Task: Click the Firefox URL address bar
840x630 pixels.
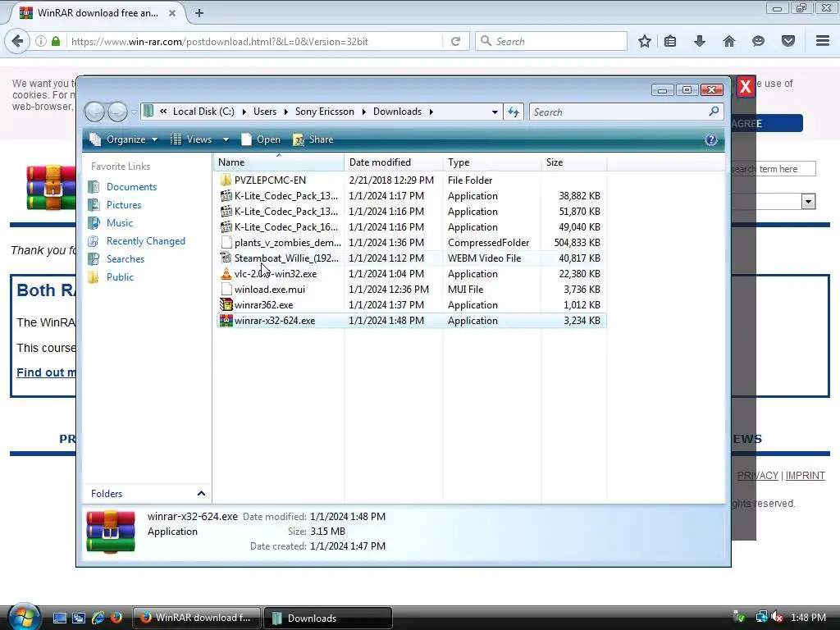Action: point(254,41)
